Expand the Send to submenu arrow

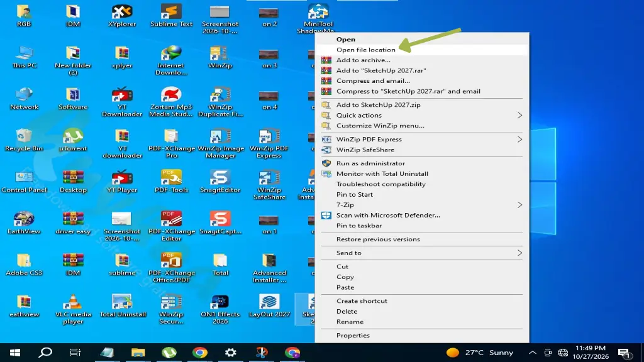click(x=519, y=253)
